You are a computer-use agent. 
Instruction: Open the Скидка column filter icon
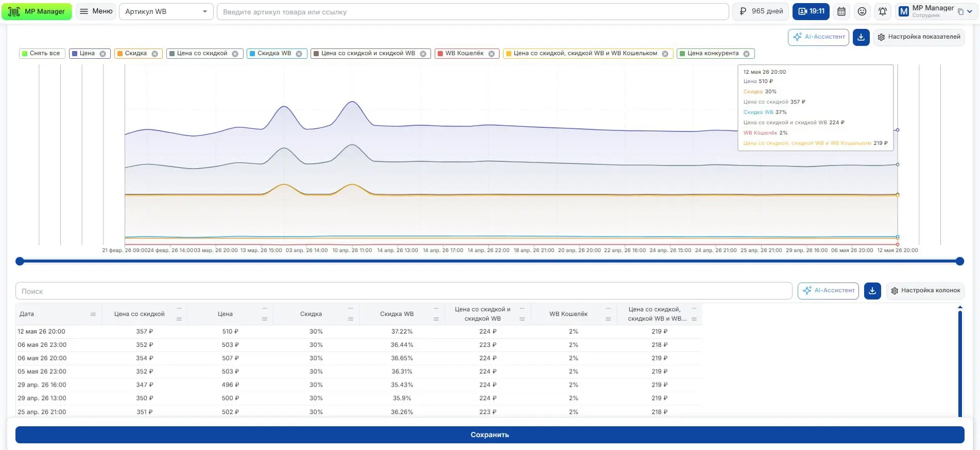tap(351, 319)
